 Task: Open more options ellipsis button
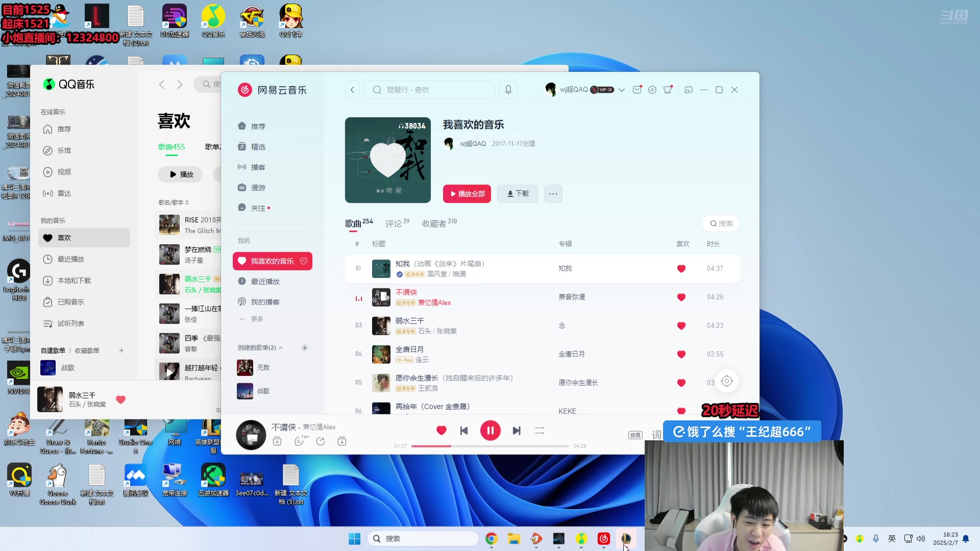553,194
